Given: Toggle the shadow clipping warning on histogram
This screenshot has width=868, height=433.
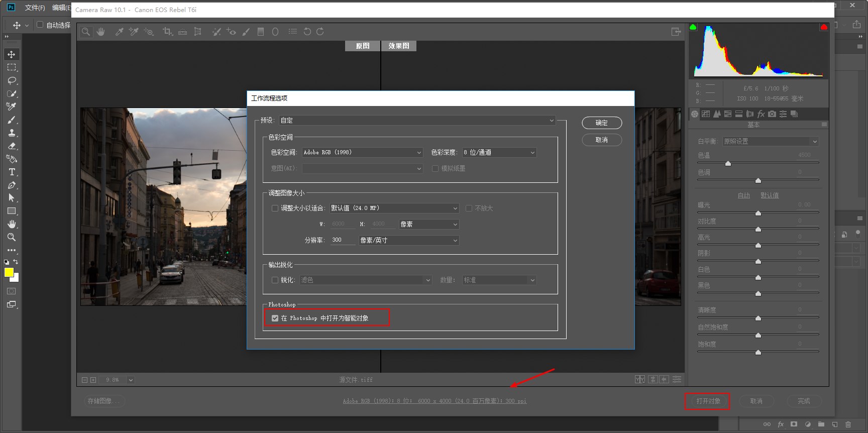Looking at the screenshot, I should pos(693,27).
